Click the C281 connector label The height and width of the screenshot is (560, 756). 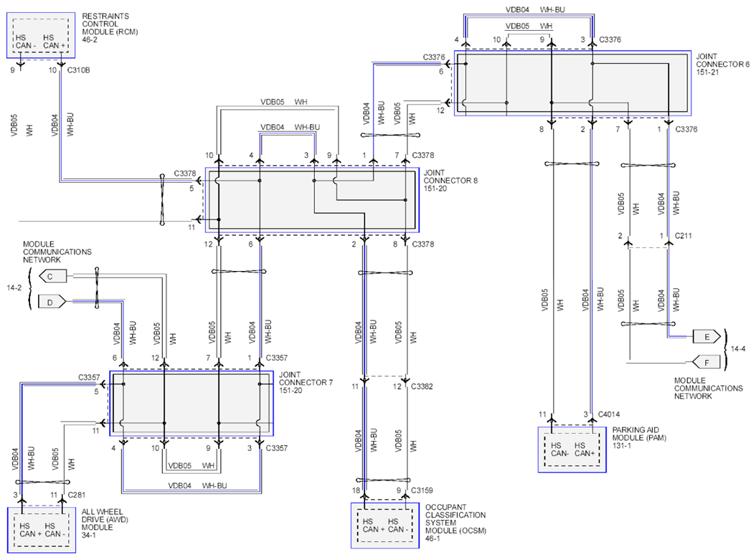coord(77,495)
